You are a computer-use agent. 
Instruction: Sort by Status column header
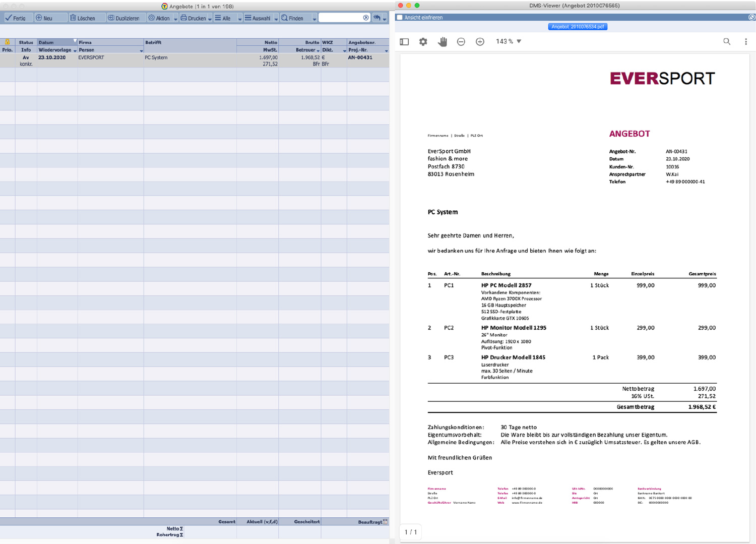click(26, 42)
